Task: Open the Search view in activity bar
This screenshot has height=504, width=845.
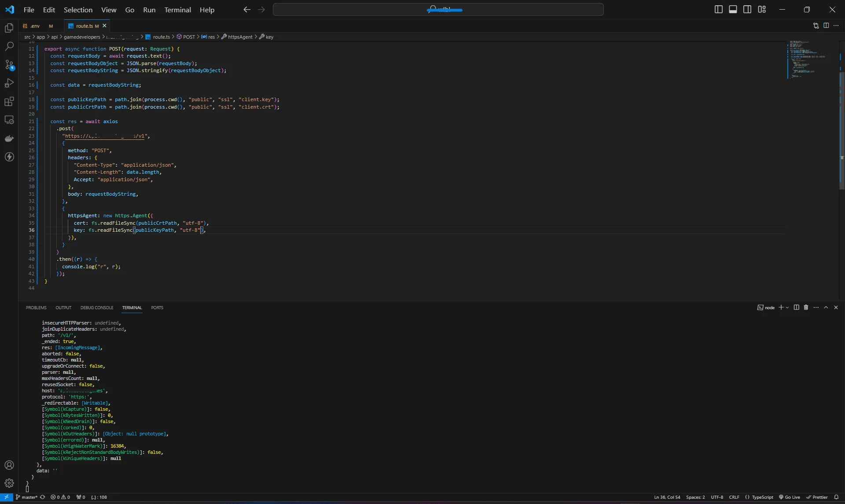Action: (x=9, y=47)
